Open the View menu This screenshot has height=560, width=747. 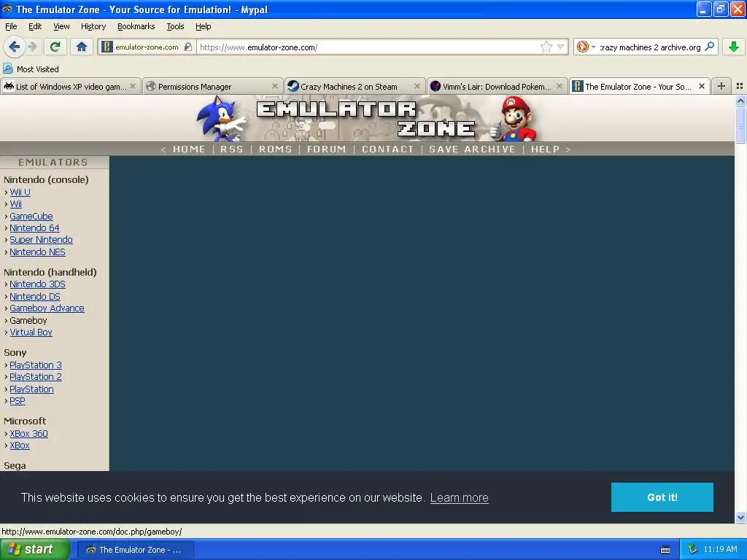click(x=61, y=26)
